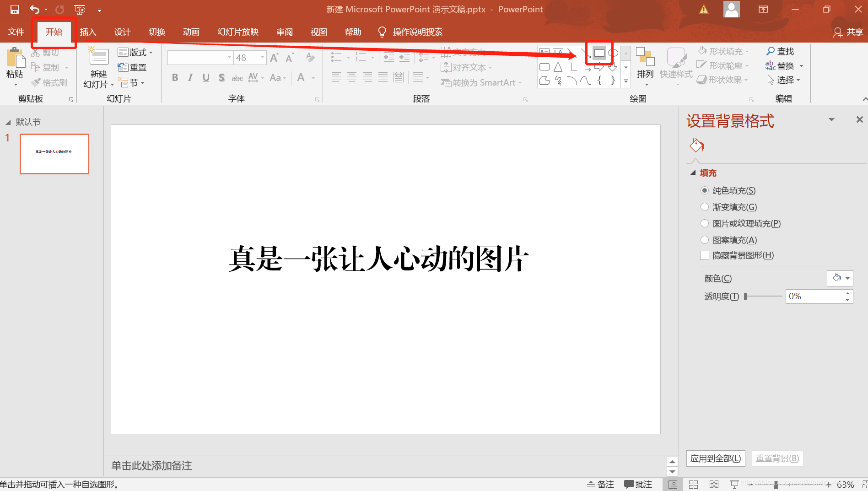Screen dimensions: 868x491
Task: Switch to Design (设计) tab
Action: pos(122,32)
